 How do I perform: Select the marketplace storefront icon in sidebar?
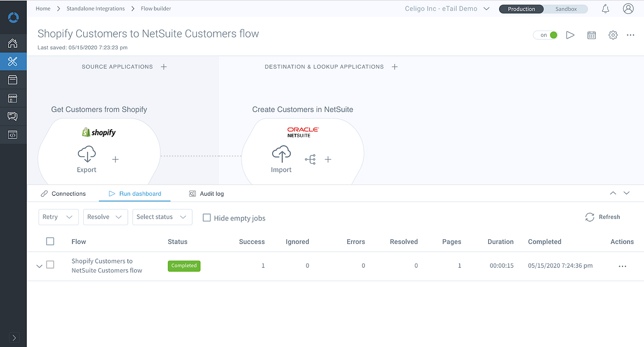point(13,98)
